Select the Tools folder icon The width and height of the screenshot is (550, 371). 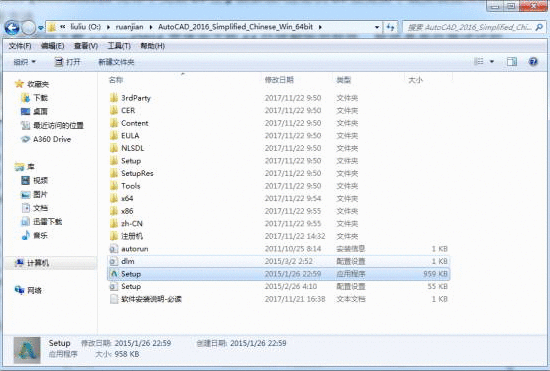pos(114,186)
